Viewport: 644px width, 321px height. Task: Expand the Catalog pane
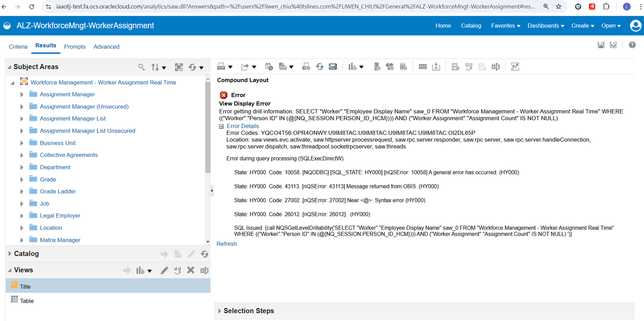pos(10,254)
